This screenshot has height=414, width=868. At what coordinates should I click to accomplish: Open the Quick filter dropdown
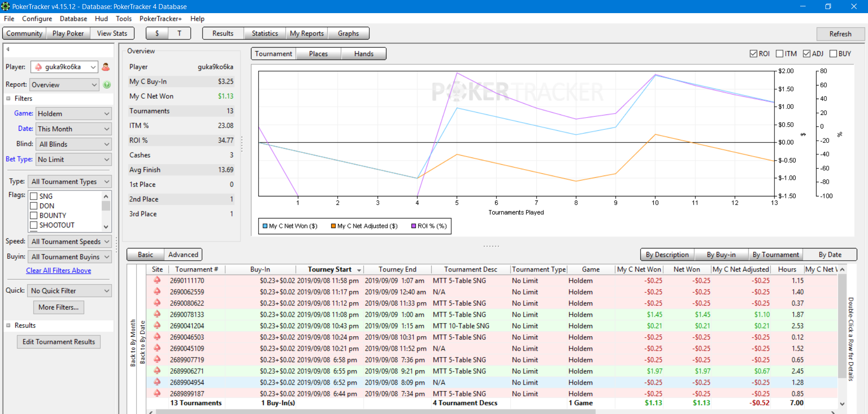[70, 290]
